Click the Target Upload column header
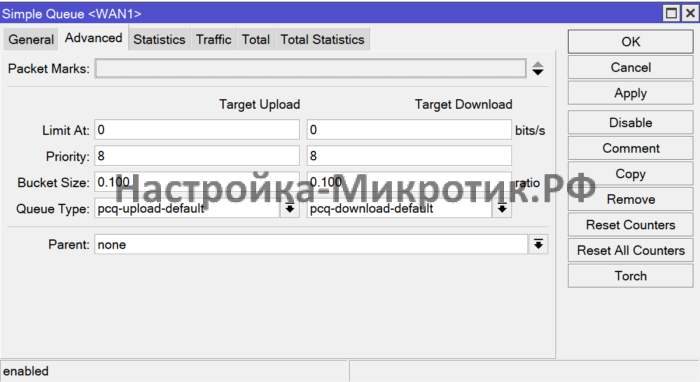Viewport: 700px width, 382px height. (259, 104)
